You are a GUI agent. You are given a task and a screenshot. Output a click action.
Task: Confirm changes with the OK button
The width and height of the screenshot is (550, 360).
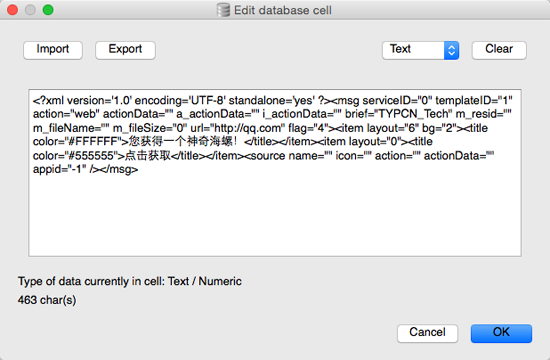point(501,333)
